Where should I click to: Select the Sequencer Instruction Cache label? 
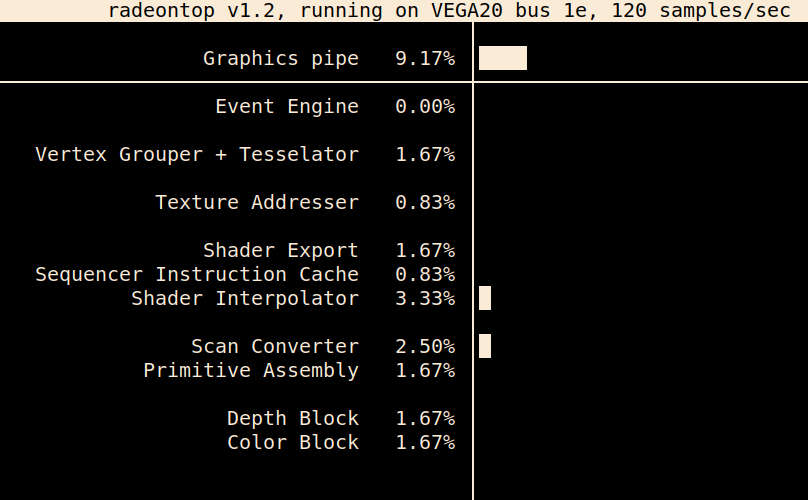point(197,274)
